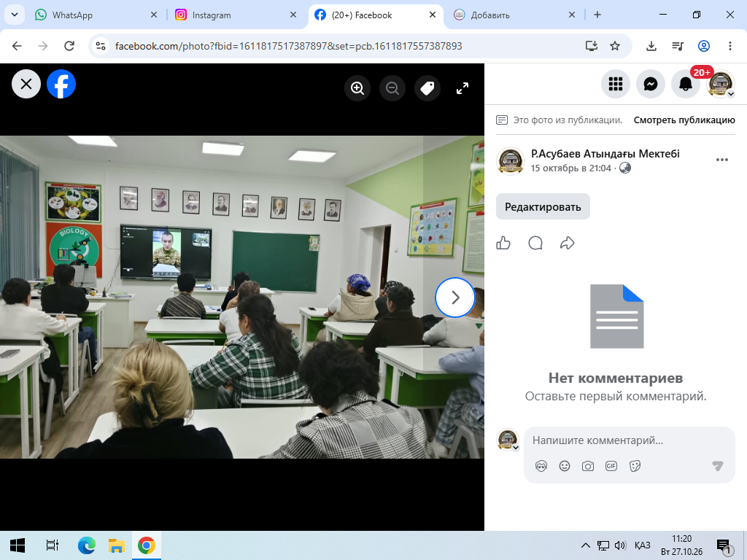Open the page avatar beside post title
The width and height of the screenshot is (747, 560).
coord(510,161)
